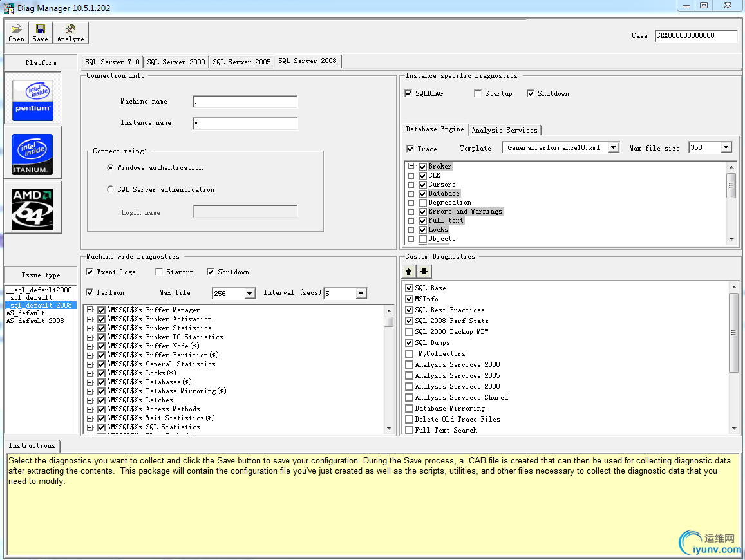The width and height of the screenshot is (745, 560).
Task: Check the Database Mirroring custom diagnostic
Action: click(x=409, y=408)
